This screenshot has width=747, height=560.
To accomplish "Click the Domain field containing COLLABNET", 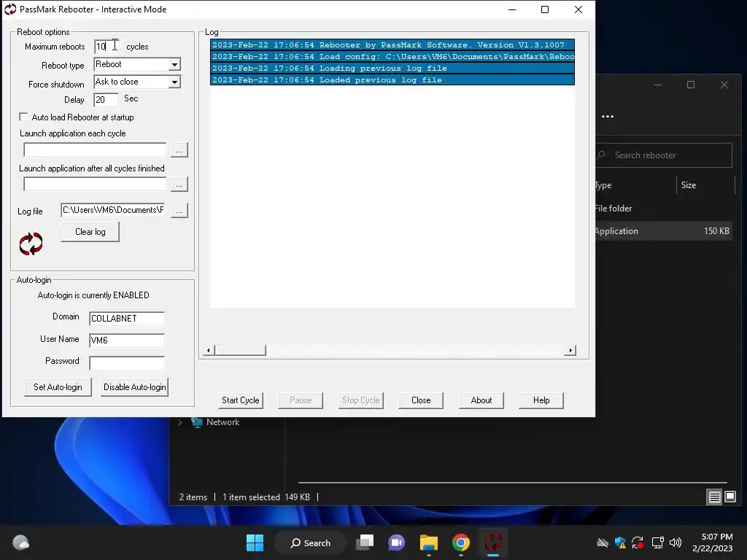I will (127, 319).
